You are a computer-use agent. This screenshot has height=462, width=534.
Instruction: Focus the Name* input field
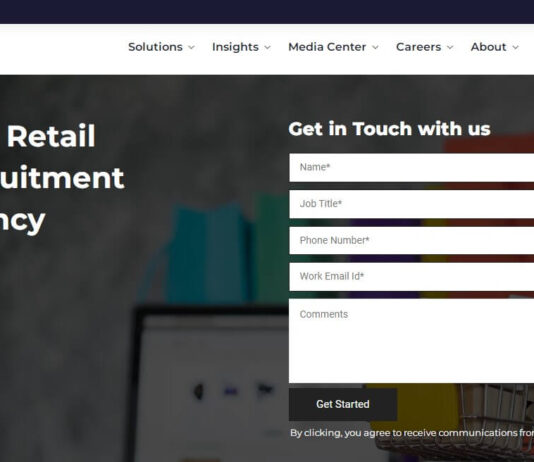[411, 168]
